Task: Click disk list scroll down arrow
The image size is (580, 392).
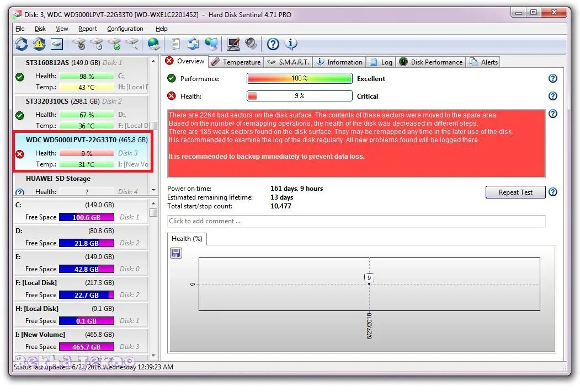Action: [x=153, y=190]
